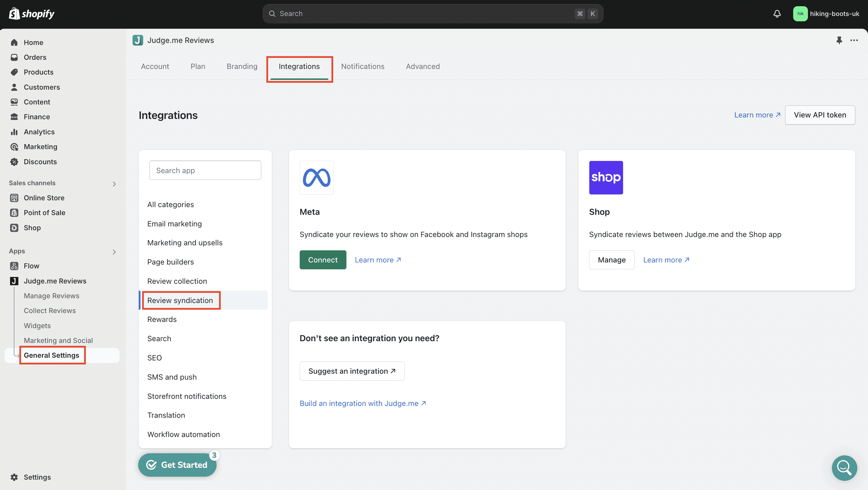Select the Advanced tab

pyautogui.click(x=423, y=66)
